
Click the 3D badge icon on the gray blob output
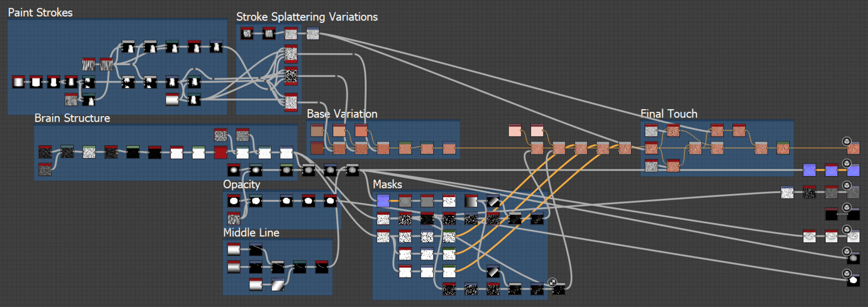846,252
